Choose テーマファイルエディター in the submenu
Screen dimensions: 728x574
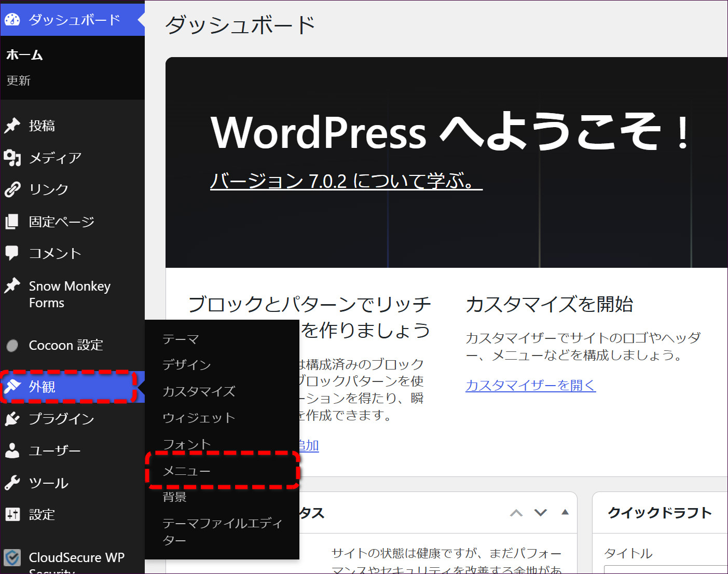[x=222, y=531]
